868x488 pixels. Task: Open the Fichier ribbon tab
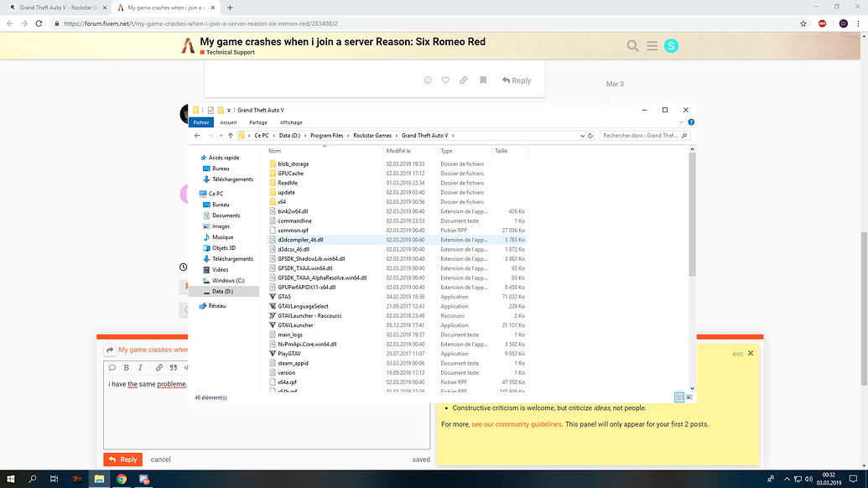pyautogui.click(x=201, y=122)
